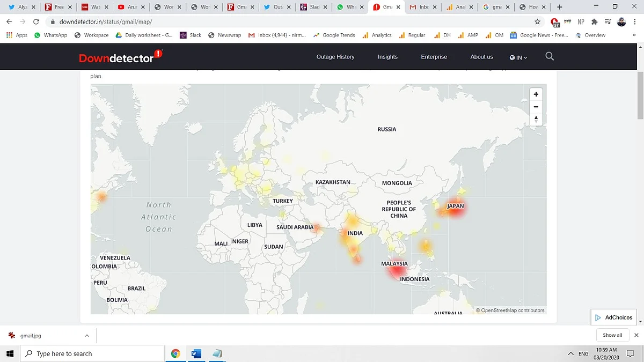The image size is (644, 362).
Task: Open the Slack bookmark
Action: point(191,35)
